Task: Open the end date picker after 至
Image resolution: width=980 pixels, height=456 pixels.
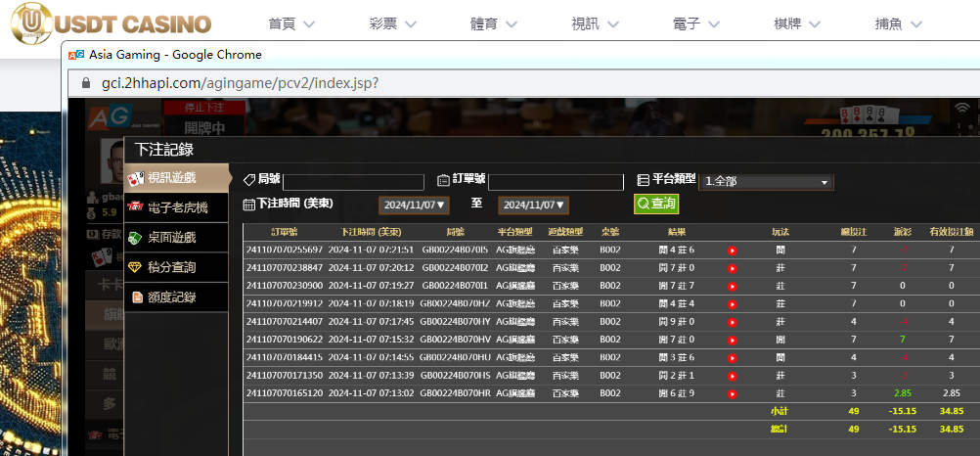Action: coord(533,205)
